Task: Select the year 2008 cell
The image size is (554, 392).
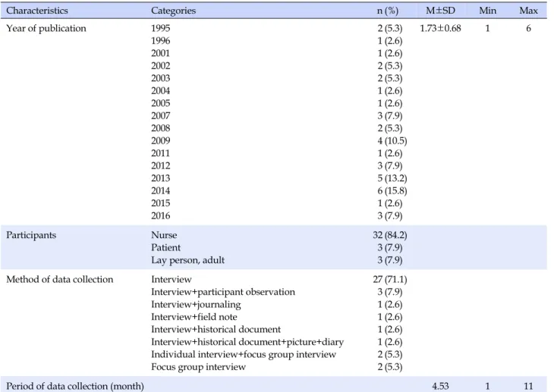Action: [x=160, y=128]
